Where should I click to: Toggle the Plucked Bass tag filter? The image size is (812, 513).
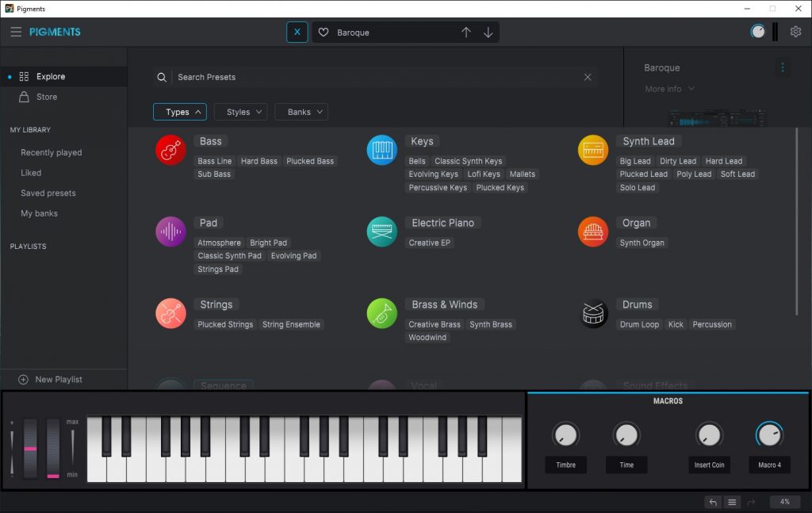tap(310, 161)
